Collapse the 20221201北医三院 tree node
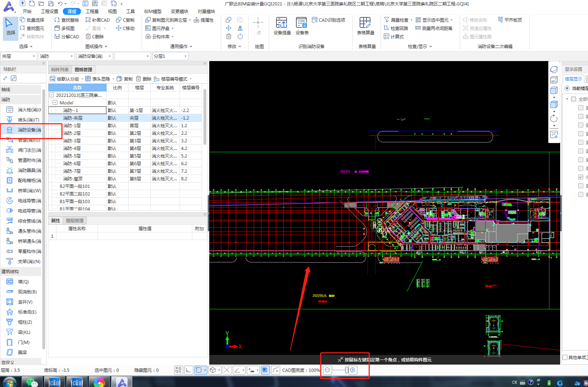This screenshot has height=387, width=588. coord(52,95)
